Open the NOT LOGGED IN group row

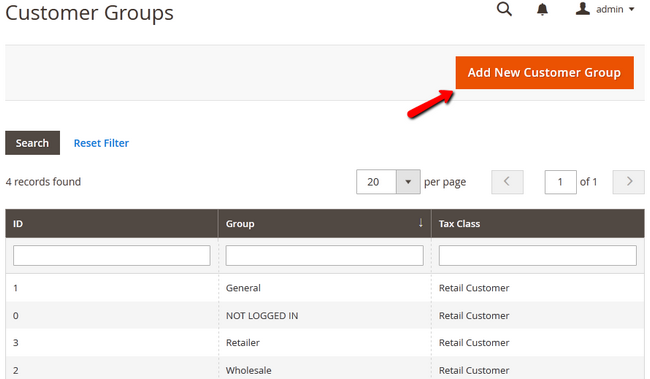325,316
